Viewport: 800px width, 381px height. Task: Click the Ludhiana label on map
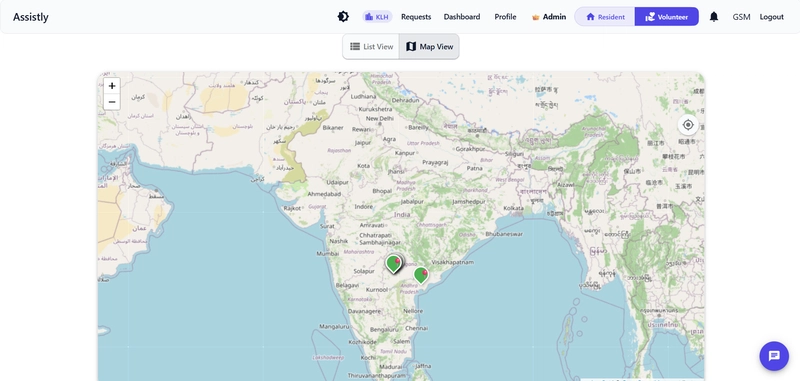click(x=363, y=96)
